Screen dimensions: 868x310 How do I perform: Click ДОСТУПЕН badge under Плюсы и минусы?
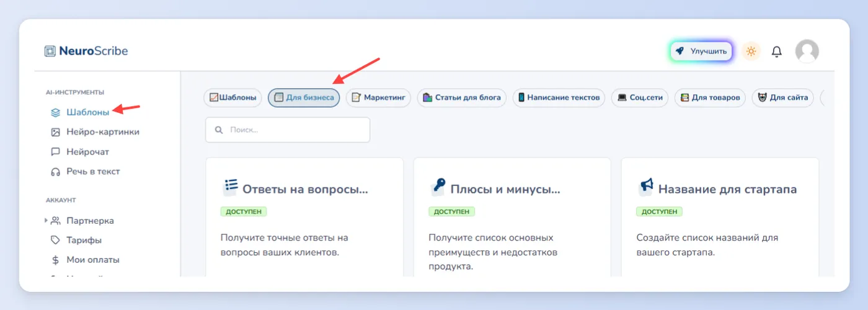(451, 211)
